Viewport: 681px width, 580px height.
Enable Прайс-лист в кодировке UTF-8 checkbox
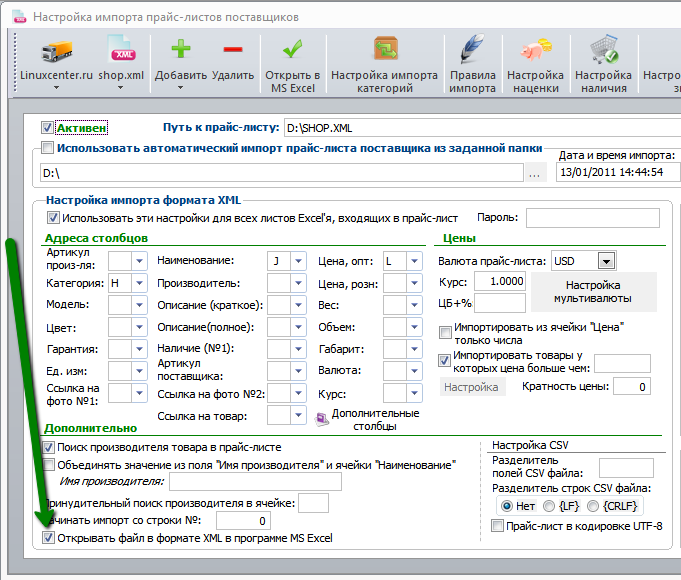[497, 525]
